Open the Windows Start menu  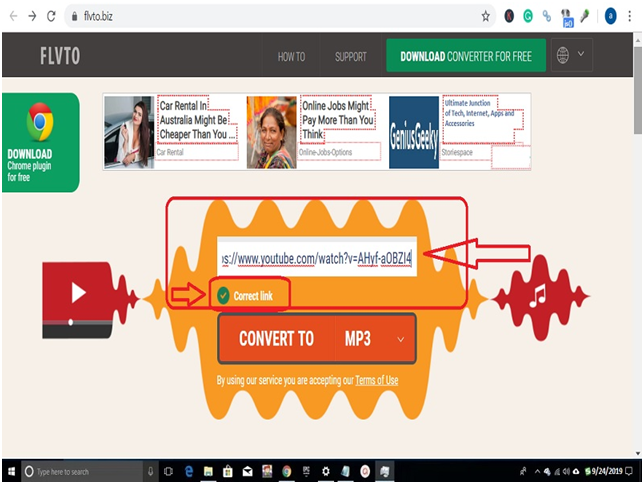[11, 471]
